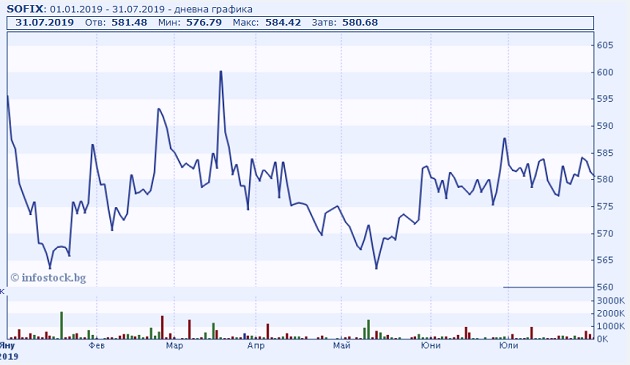The height and width of the screenshot is (365, 630).
Task: Click the tallest green volume bar in January
Action: click(x=61, y=326)
